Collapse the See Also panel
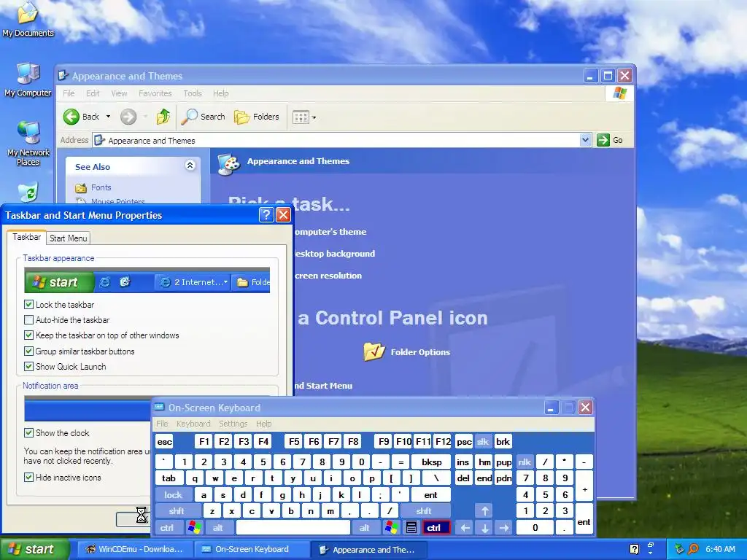Image resolution: width=747 pixels, height=560 pixels. coord(190,166)
